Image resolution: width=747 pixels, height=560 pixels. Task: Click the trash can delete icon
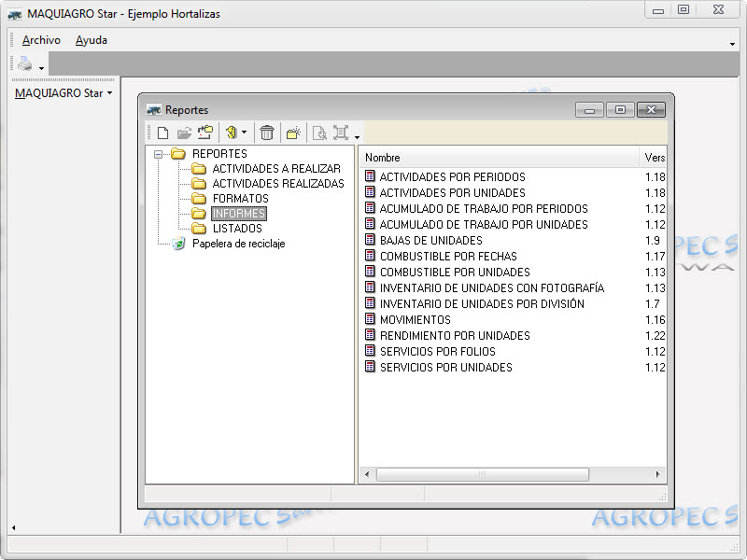(x=267, y=133)
